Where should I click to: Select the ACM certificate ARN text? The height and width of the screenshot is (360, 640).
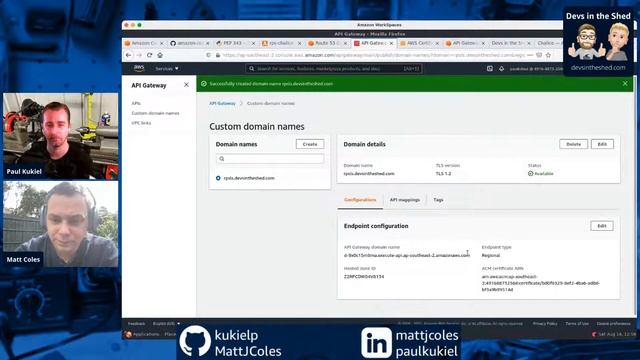tap(540, 283)
